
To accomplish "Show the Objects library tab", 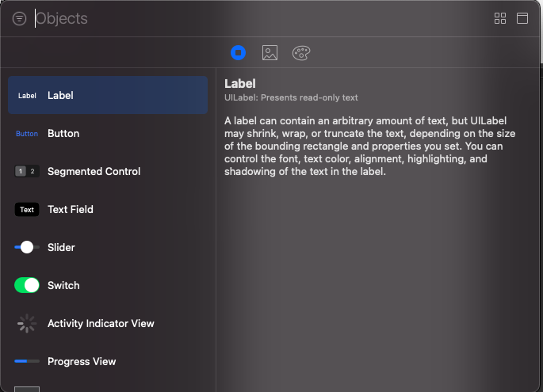I will 239,53.
